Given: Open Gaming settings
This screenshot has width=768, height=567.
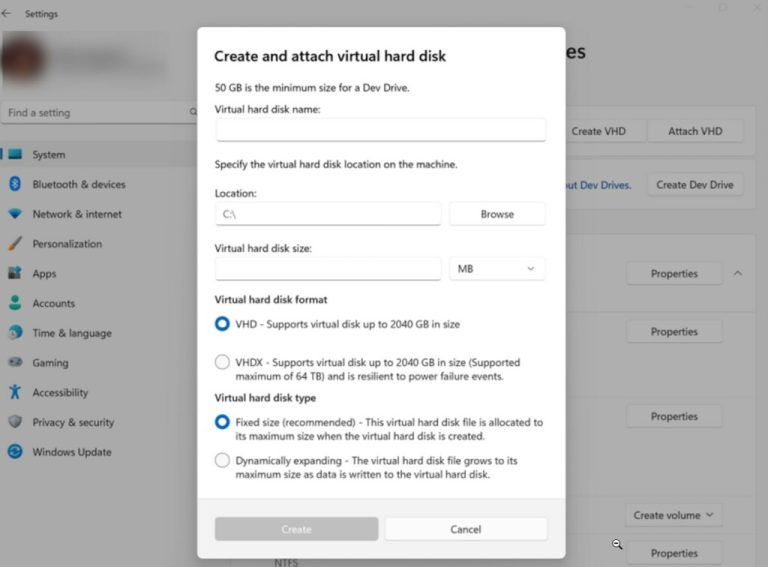Looking at the screenshot, I should tap(98, 362).
